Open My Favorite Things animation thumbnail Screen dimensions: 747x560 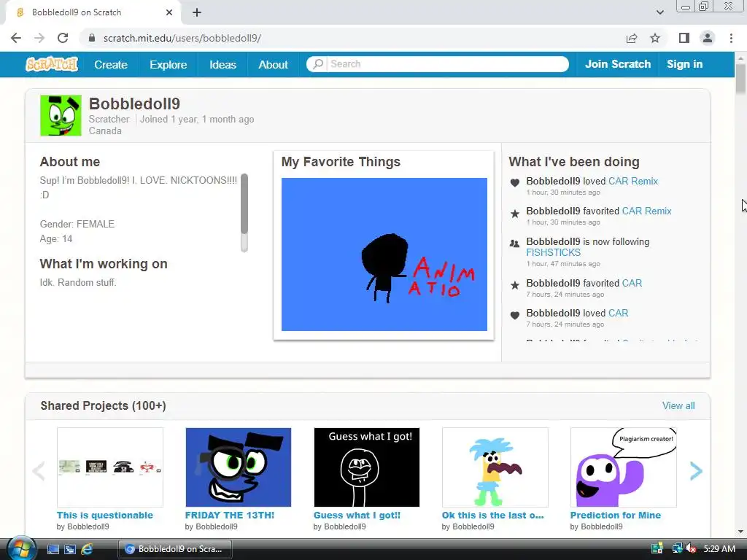384,254
